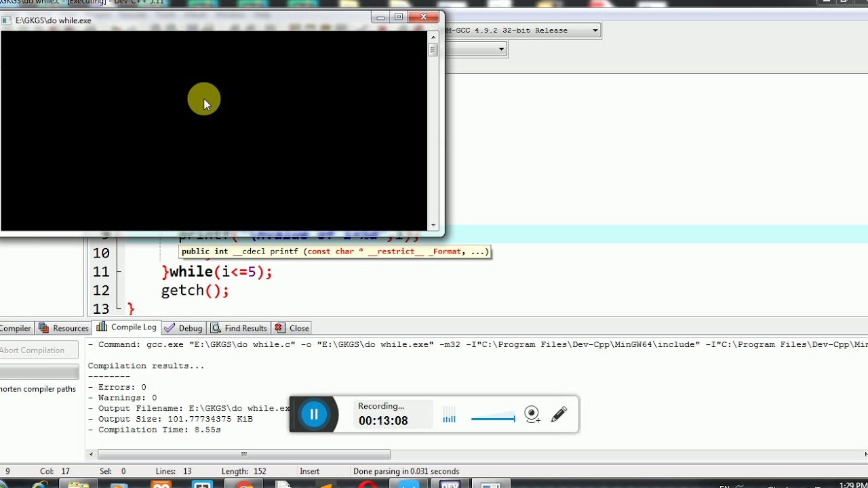Screen dimensions: 868x488
Task: Switch to the Find Results tab
Action: pyautogui.click(x=239, y=328)
